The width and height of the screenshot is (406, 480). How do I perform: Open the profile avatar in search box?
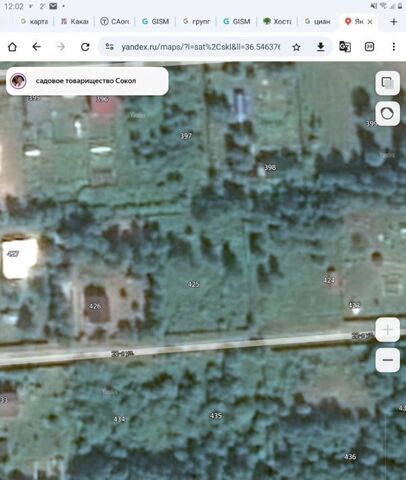click(x=18, y=81)
